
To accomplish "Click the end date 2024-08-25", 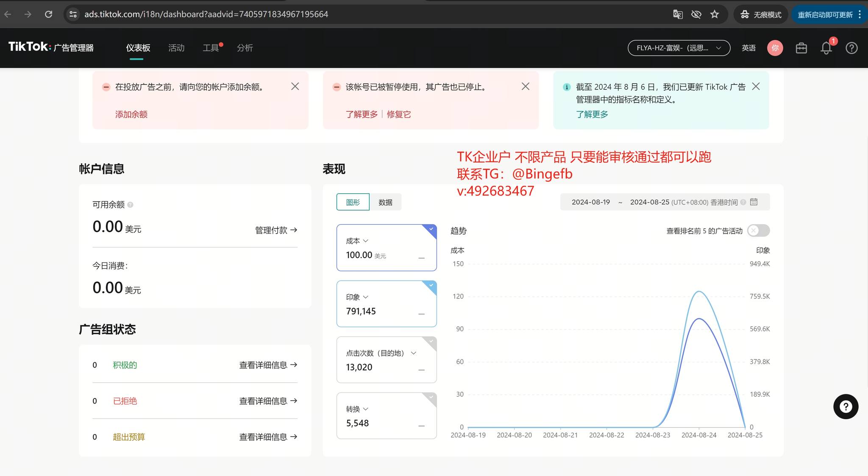I will click(649, 202).
